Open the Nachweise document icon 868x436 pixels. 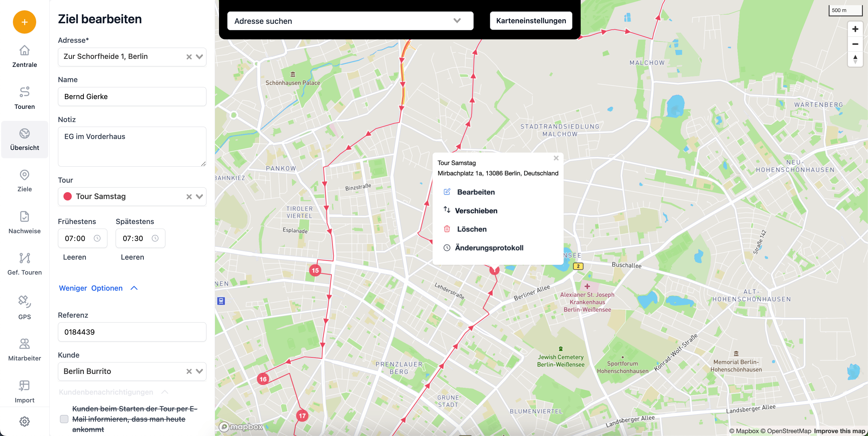(24, 217)
